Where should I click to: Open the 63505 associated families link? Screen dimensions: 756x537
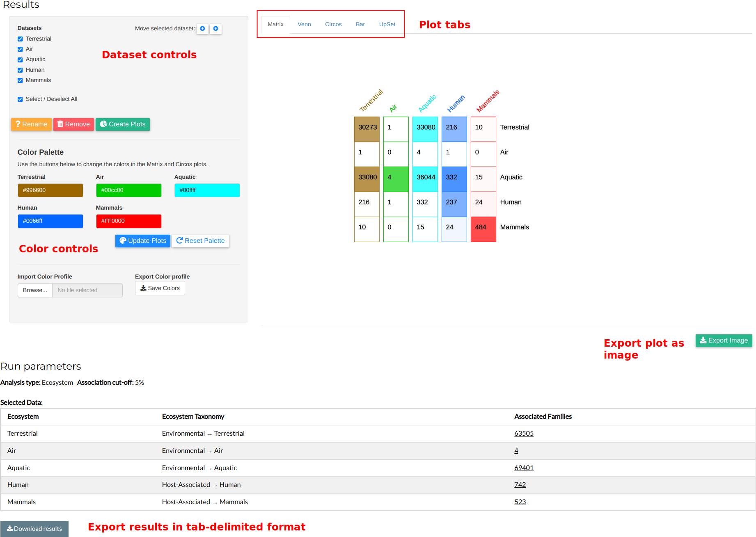pos(523,434)
